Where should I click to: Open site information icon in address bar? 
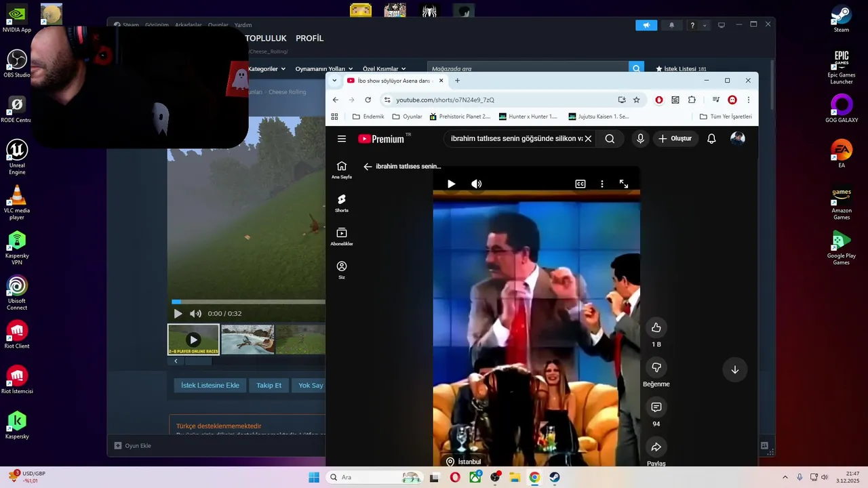point(387,100)
